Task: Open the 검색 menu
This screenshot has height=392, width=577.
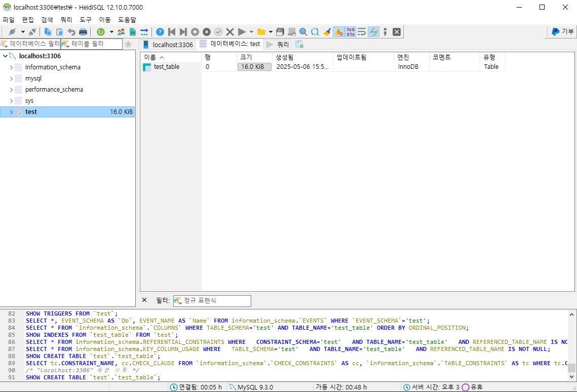Action: pyautogui.click(x=47, y=19)
